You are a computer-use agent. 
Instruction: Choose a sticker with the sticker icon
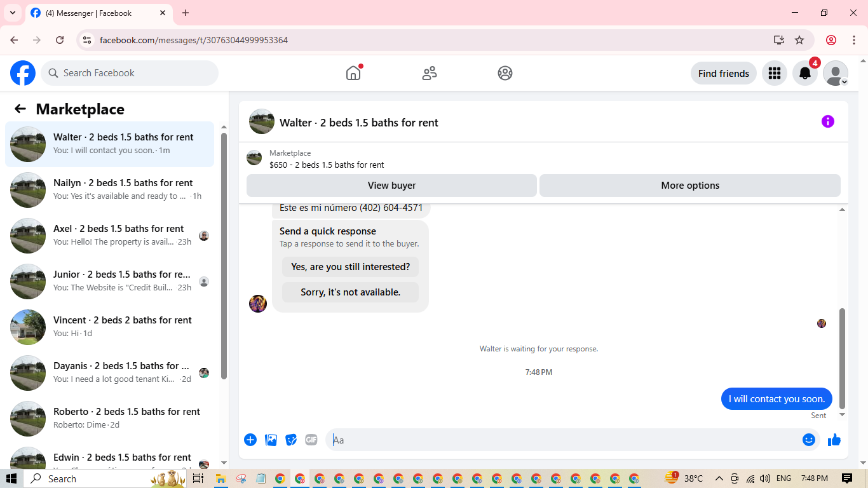(x=291, y=440)
